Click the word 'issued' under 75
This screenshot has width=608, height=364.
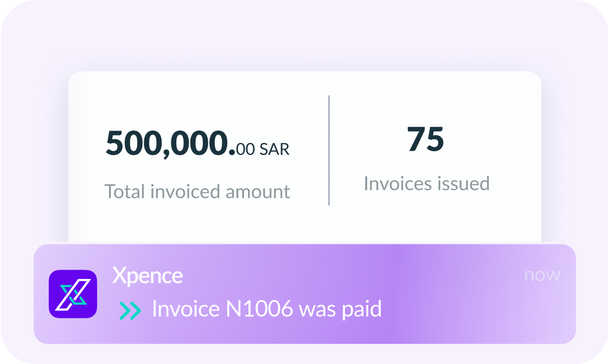pos(463,184)
